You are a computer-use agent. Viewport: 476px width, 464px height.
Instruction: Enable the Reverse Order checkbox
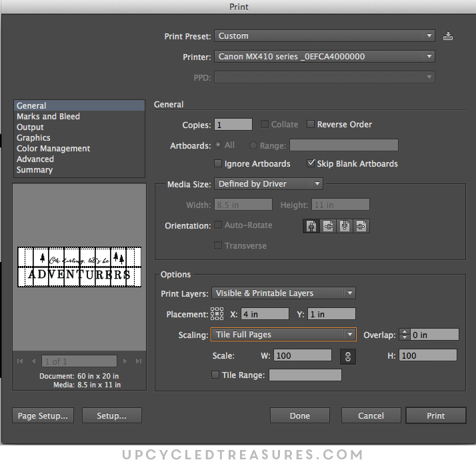coord(311,125)
